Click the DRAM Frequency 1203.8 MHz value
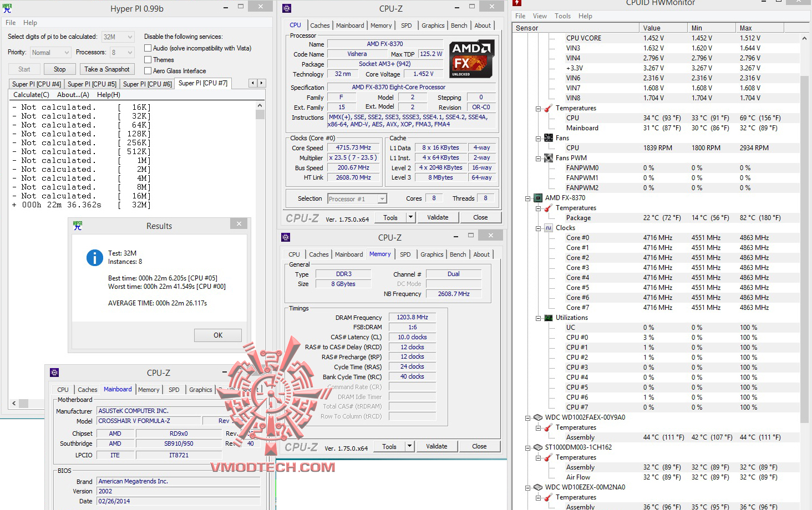Image resolution: width=812 pixels, height=510 pixels. 412,317
